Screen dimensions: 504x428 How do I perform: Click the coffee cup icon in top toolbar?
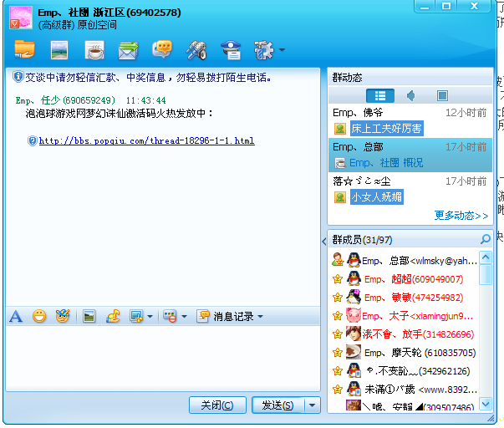(x=94, y=50)
